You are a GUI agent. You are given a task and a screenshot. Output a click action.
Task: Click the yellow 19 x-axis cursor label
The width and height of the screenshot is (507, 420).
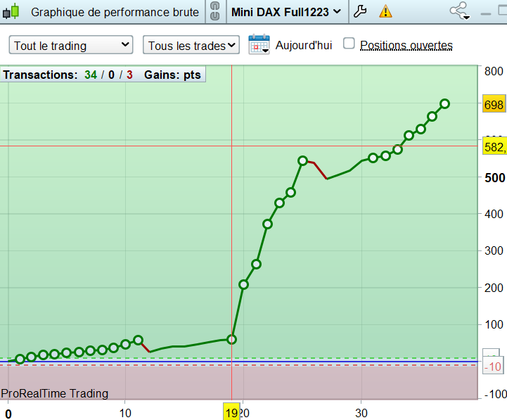pos(231,412)
